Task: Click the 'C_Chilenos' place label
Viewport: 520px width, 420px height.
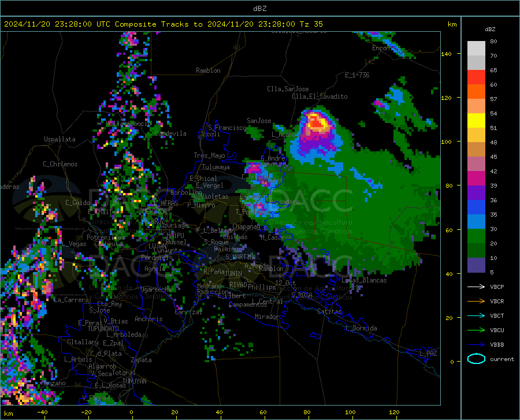Action: 60,164
